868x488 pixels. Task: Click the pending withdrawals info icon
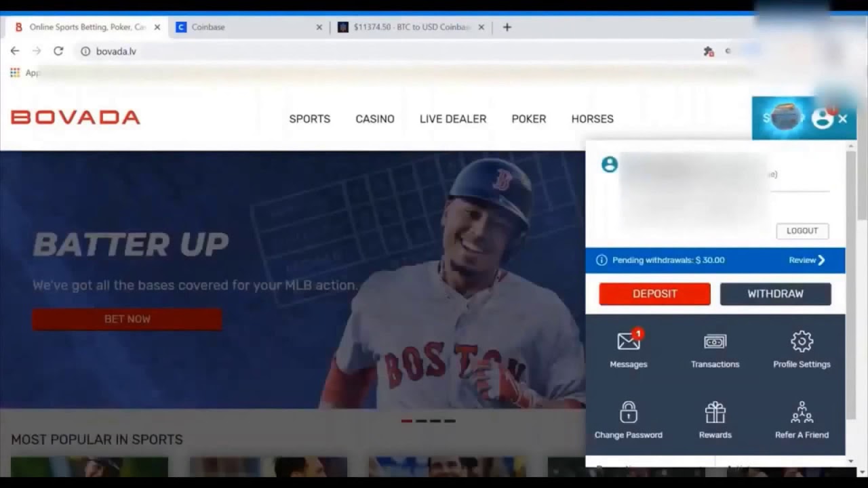(601, 260)
